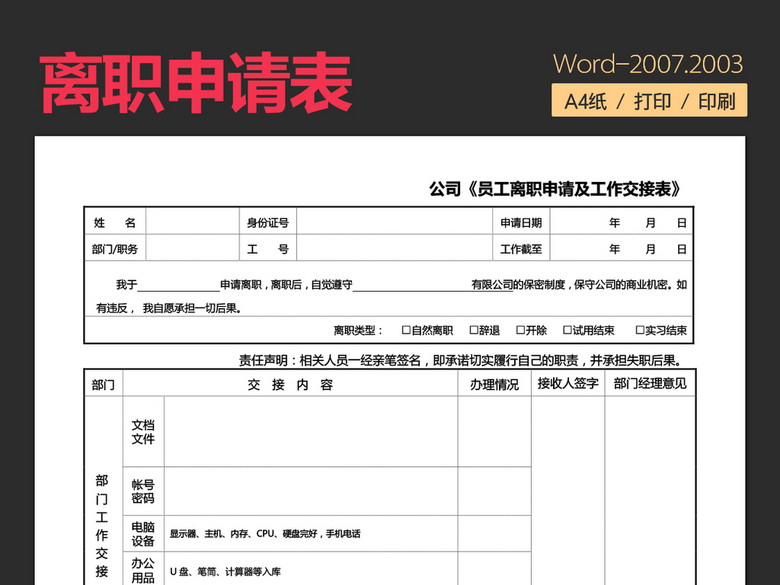
Task: Click the empty field next to 工号
Action: click(x=394, y=248)
